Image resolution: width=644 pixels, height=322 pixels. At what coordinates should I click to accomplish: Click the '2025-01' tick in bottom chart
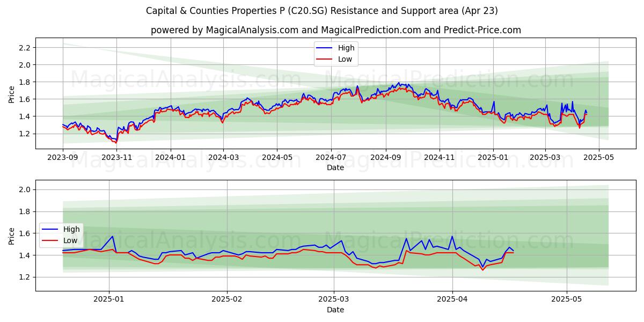(109, 299)
